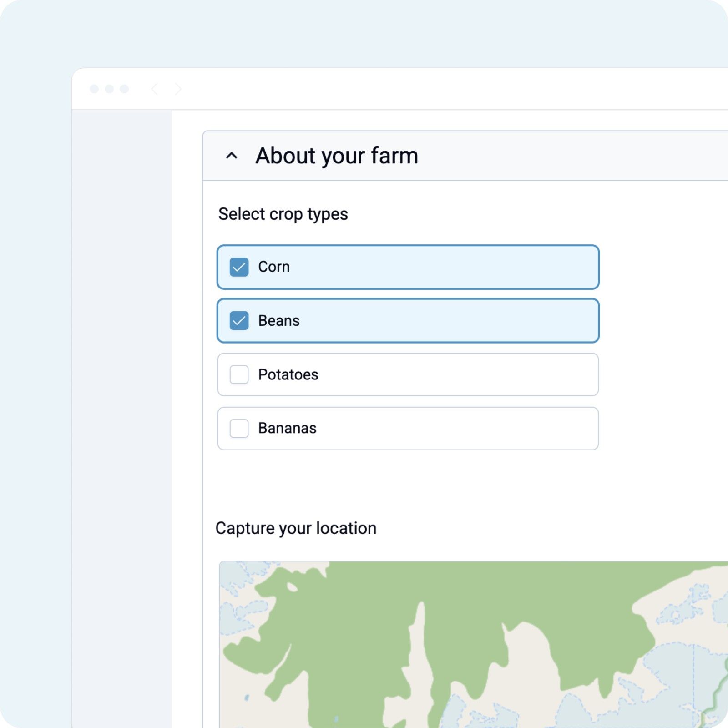Click the Capture your location label

[x=296, y=528]
